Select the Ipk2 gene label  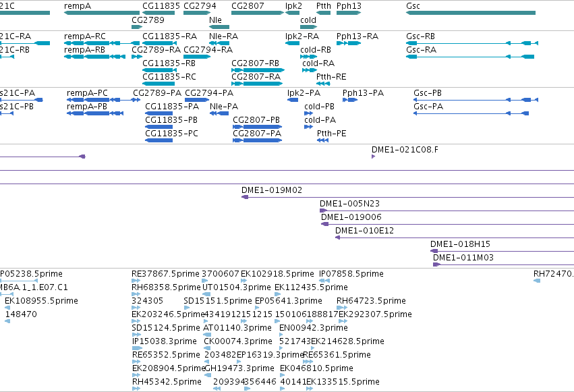(x=293, y=6)
